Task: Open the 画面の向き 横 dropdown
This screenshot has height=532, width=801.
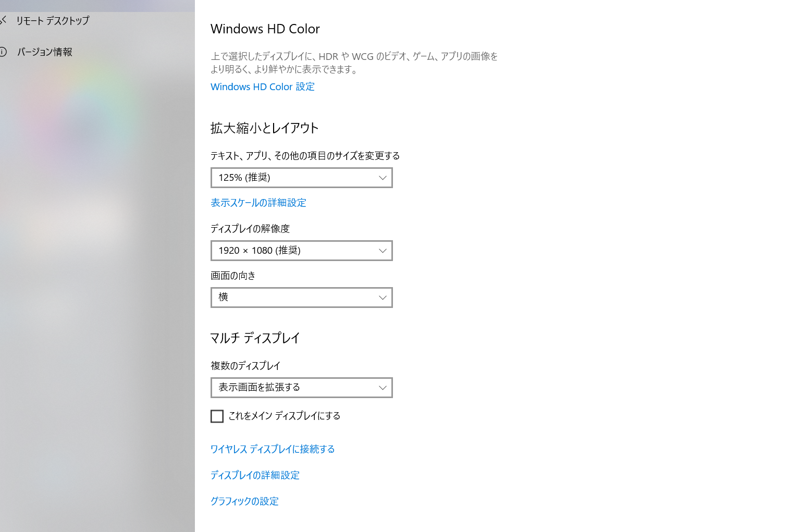Action: [x=301, y=298]
